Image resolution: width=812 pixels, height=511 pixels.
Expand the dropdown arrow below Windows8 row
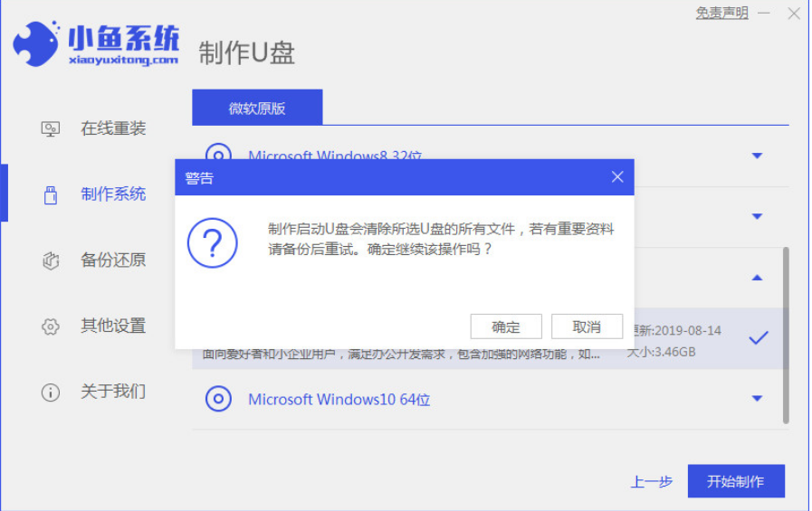[757, 216]
